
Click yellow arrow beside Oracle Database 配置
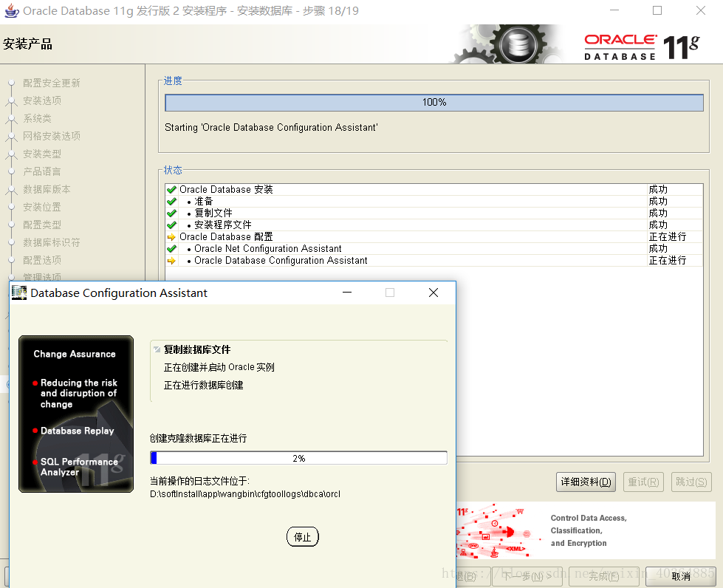click(171, 237)
